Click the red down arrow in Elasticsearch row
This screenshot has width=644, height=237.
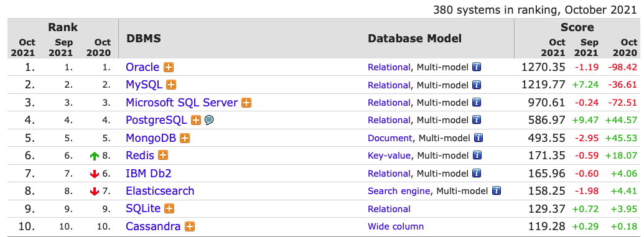coord(95,192)
